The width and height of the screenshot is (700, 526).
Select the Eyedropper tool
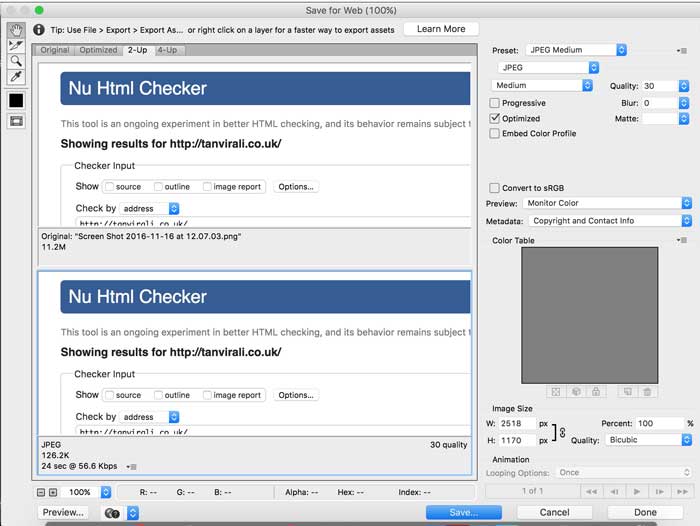point(16,76)
